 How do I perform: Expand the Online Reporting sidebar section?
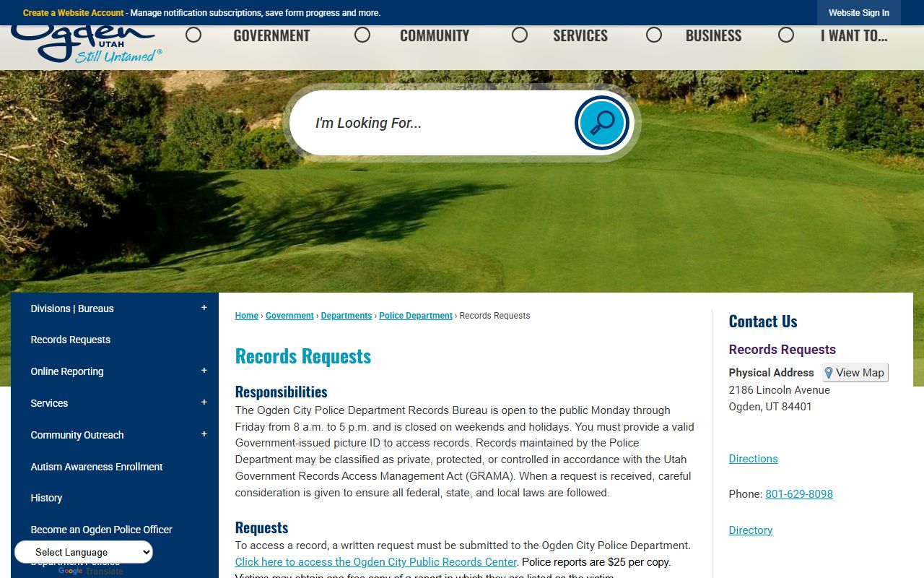pos(204,371)
